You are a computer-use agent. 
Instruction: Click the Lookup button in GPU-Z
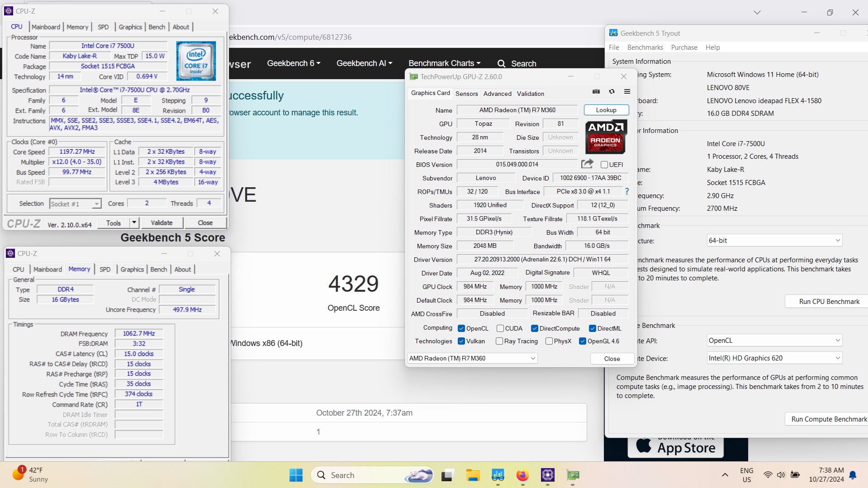click(606, 110)
